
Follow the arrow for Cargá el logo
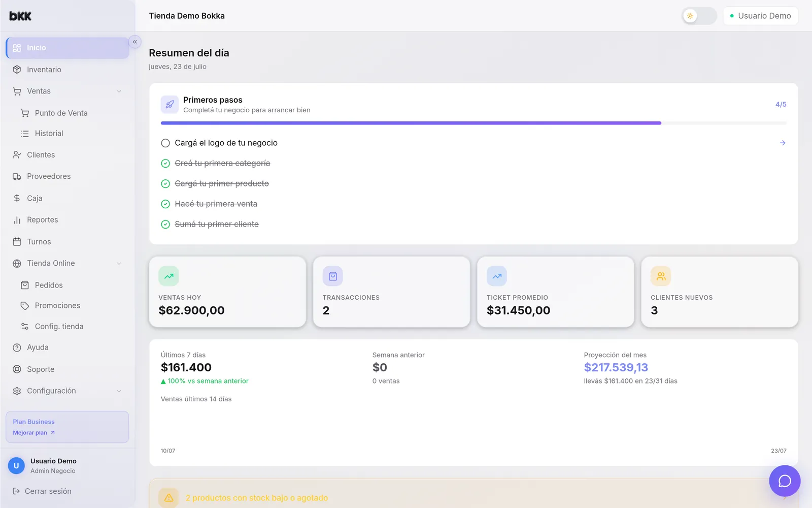coord(783,143)
